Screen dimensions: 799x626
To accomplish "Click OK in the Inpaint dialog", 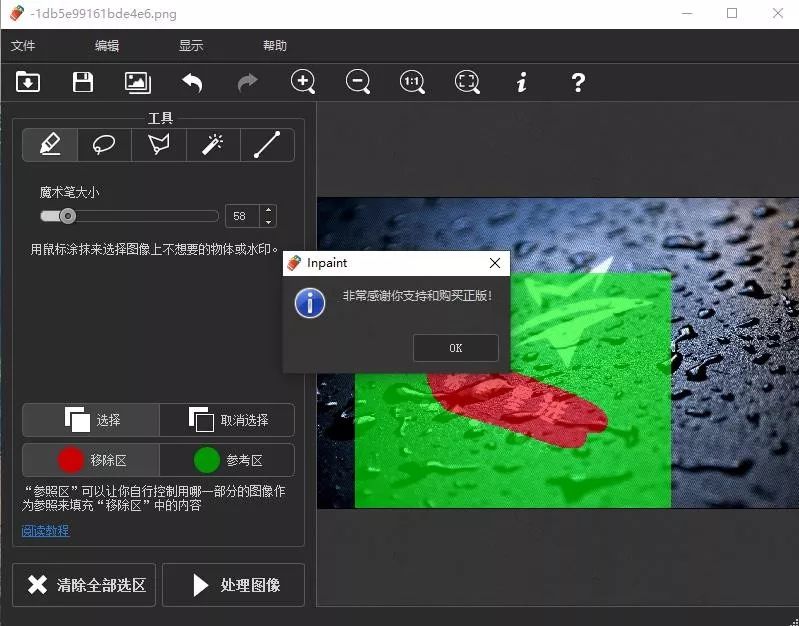I will coord(455,348).
